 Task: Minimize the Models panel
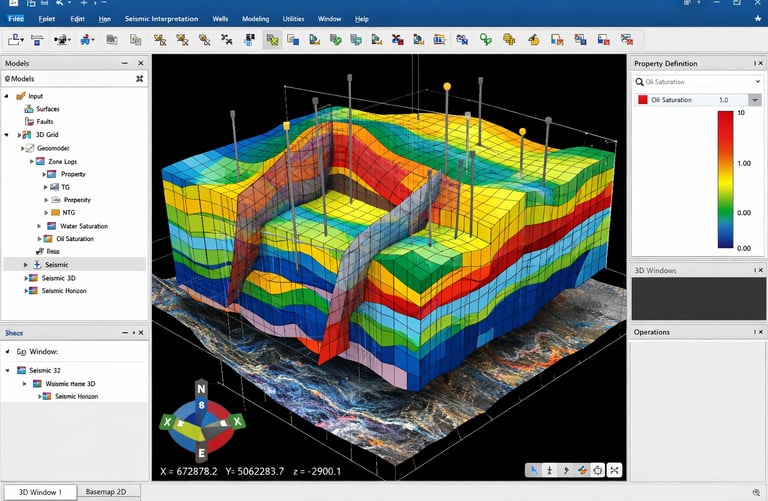(x=125, y=63)
